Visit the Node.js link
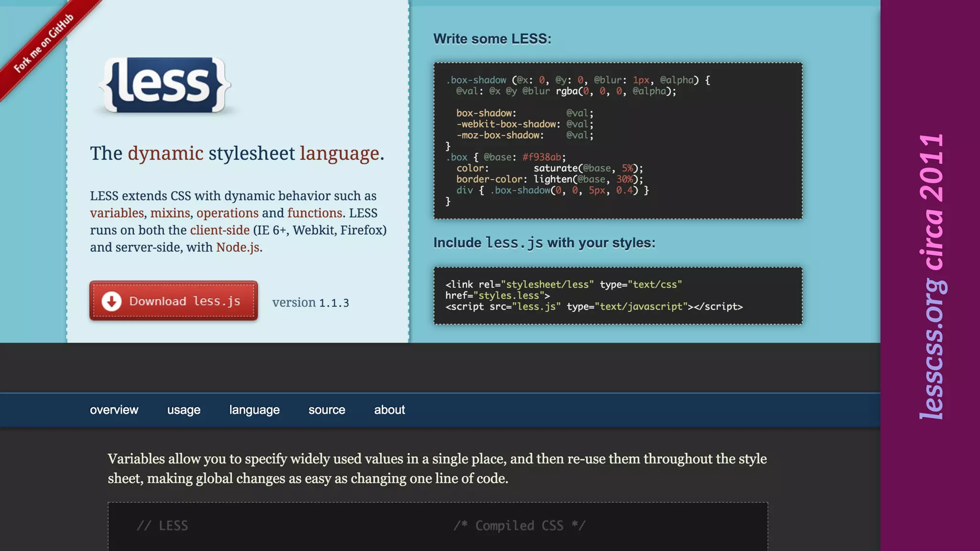 pos(238,247)
